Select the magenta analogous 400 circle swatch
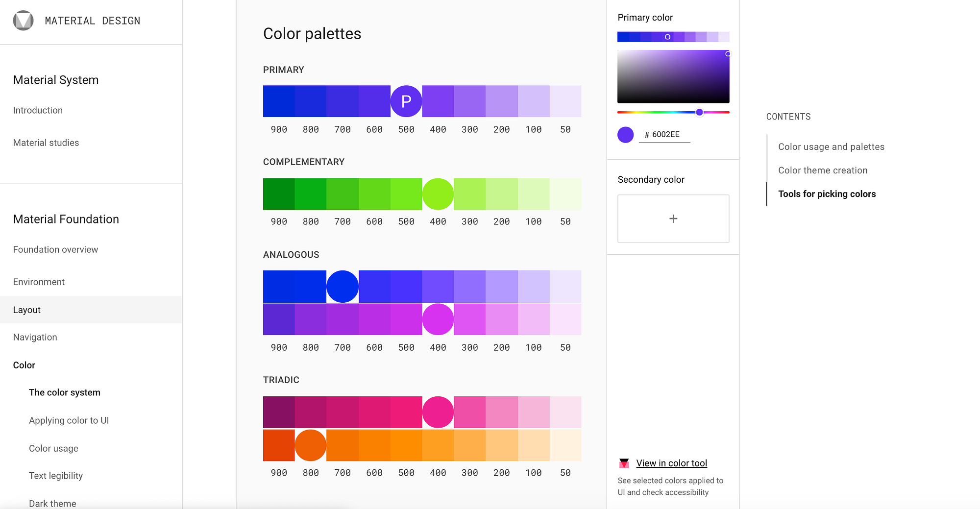 pyautogui.click(x=438, y=319)
